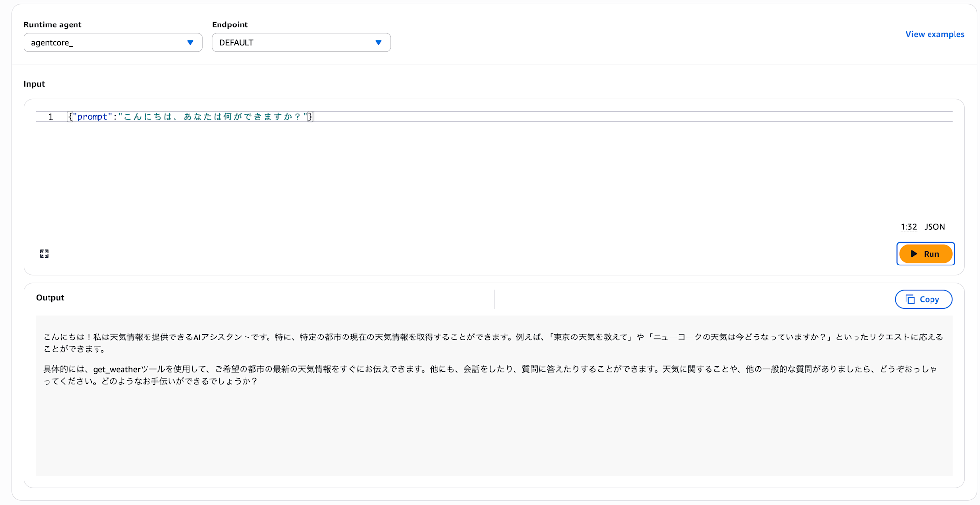The height and width of the screenshot is (505, 980).
Task: Click the Endpoint label
Action: pos(230,24)
